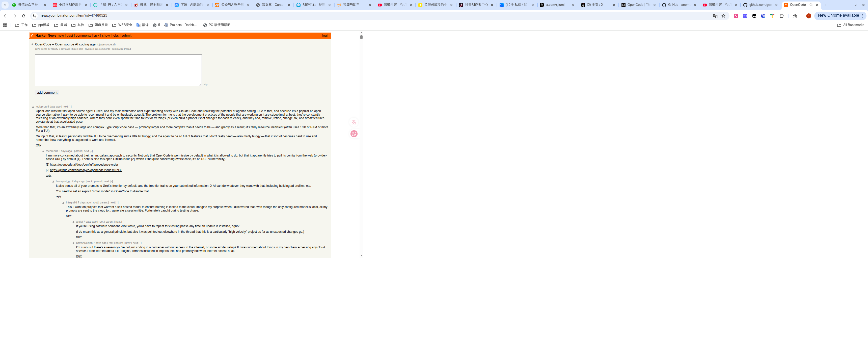Upvote the logicprog comment

[x=33, y=107]
